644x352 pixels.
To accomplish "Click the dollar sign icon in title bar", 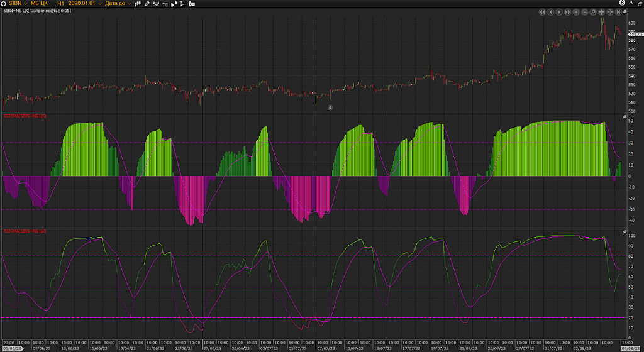I will (x=622, y=3).
